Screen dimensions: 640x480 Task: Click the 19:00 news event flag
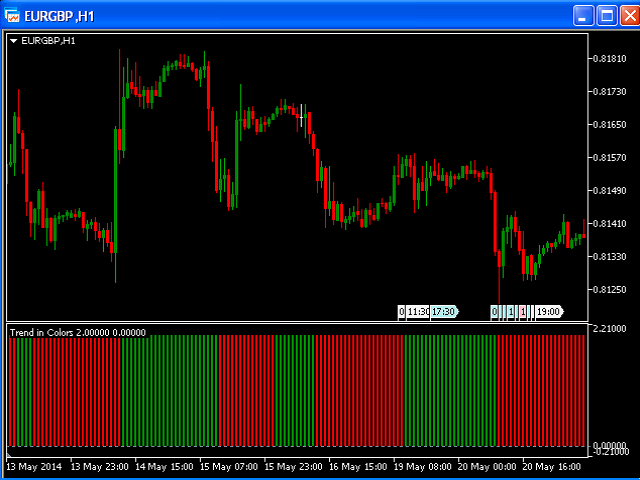tap(549, 312)
